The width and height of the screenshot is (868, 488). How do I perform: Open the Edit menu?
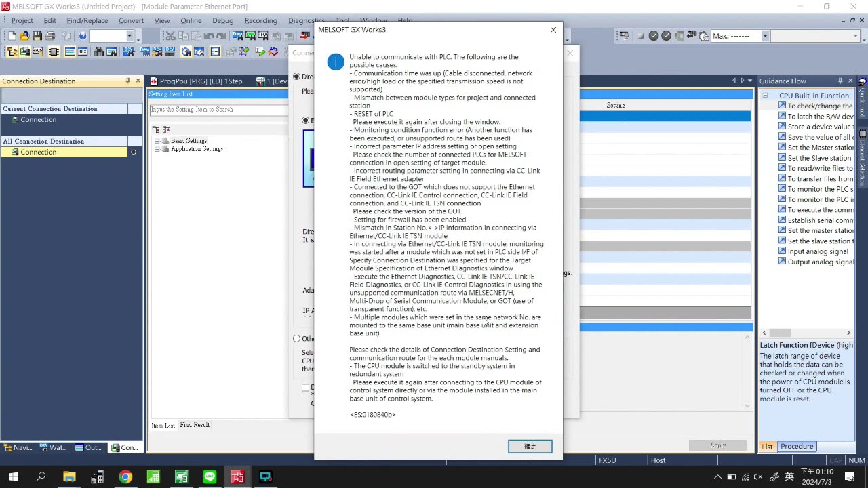tap(50, 20)
